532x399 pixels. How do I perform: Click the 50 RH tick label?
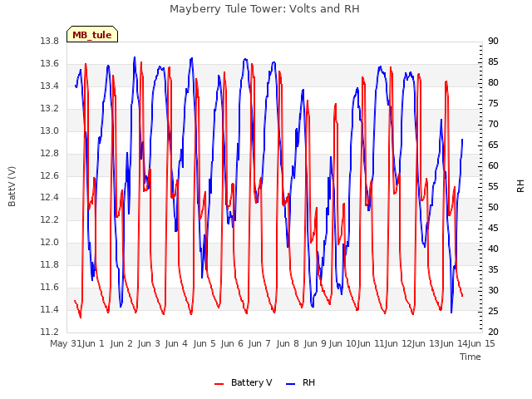(x=493, y=207)
